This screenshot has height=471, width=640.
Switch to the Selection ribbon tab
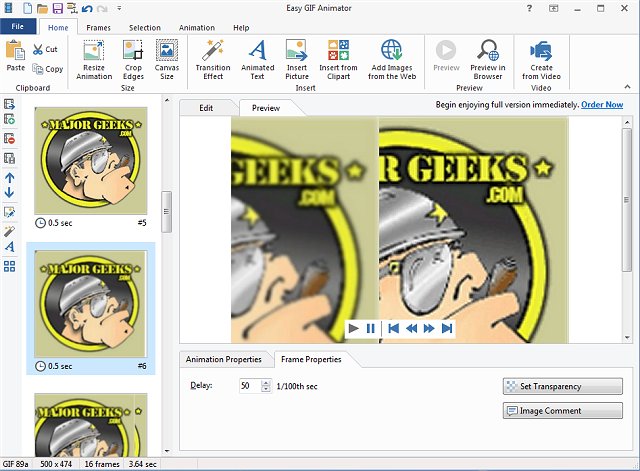(x=145, y=28)
